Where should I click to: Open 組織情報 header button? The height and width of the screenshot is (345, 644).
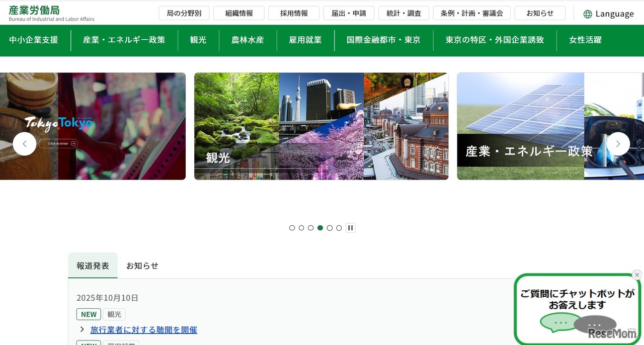(239, 13)
